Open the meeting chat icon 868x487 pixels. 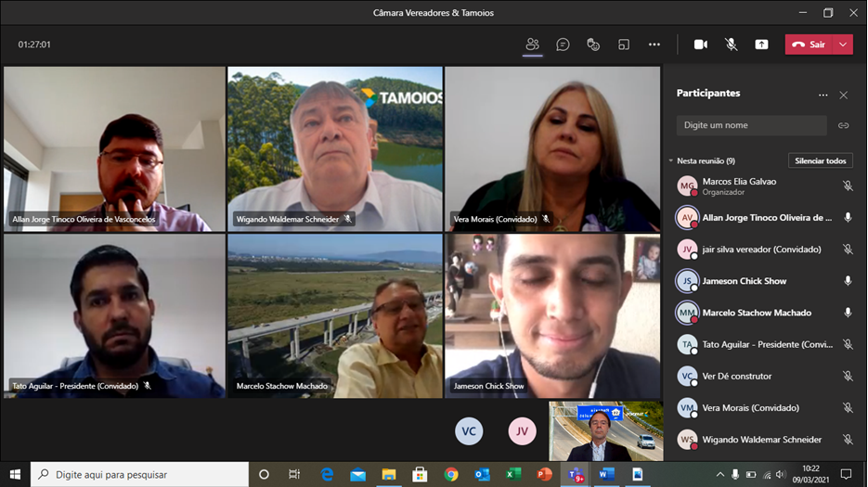[x=563, y=45]
